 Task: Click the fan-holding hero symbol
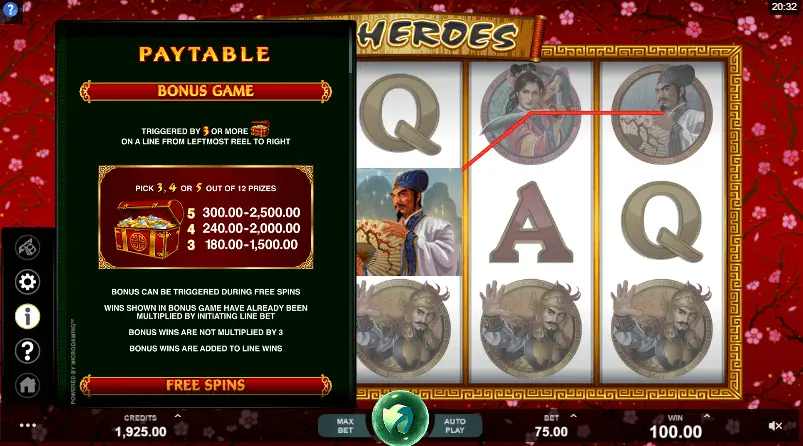tap(409, 222)
